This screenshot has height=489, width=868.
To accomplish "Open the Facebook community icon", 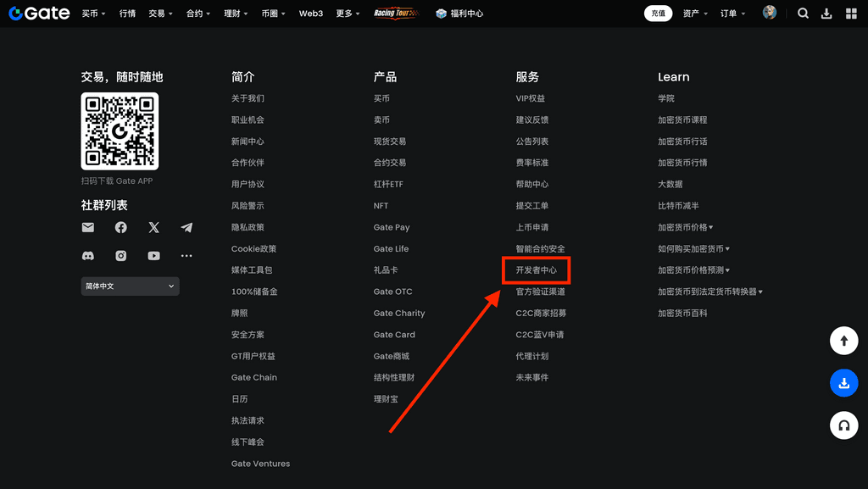I will [121, 228].
